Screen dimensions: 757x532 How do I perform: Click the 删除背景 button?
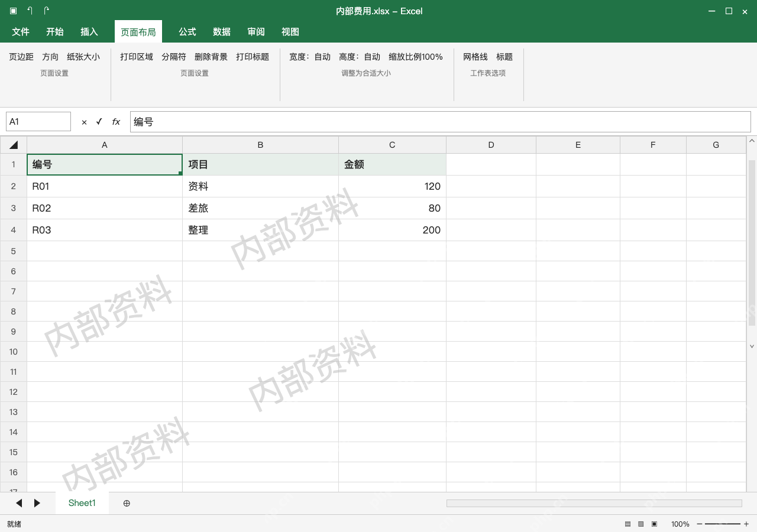tap(211, 57)
